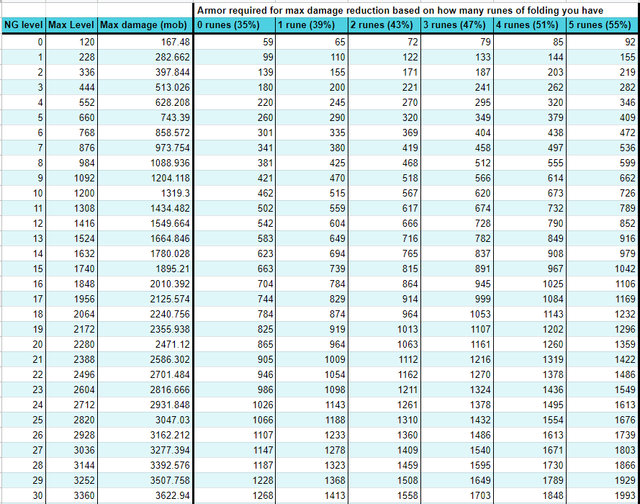Click max damage value 2355.938

point(145,329)
